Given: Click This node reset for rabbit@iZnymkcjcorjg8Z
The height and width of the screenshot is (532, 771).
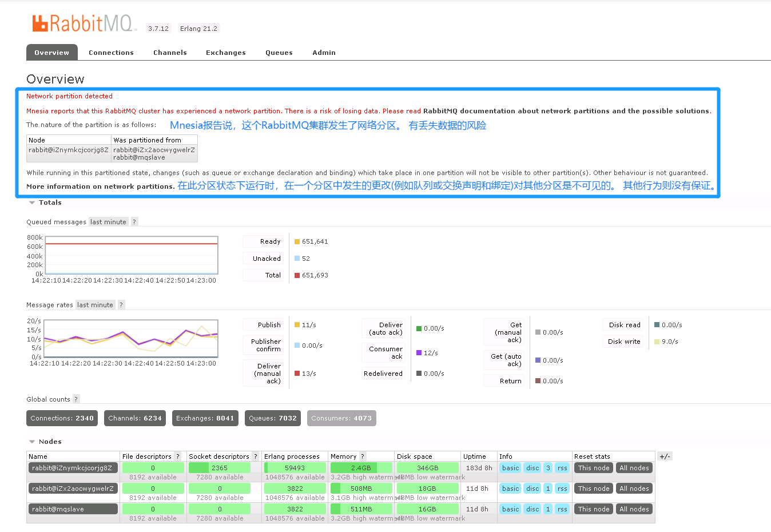Looking at the screenshot, I should 594,468.
